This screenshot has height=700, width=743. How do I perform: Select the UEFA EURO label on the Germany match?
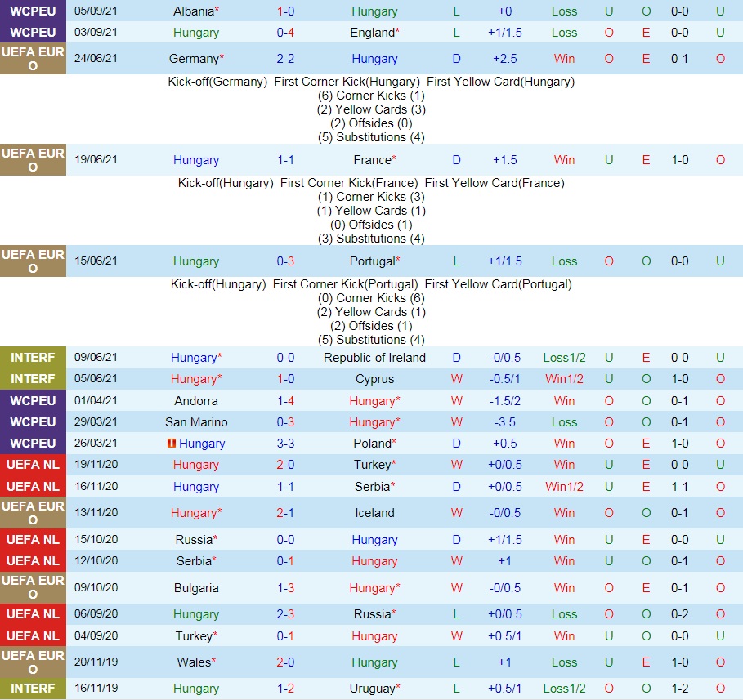click(33, 59)
